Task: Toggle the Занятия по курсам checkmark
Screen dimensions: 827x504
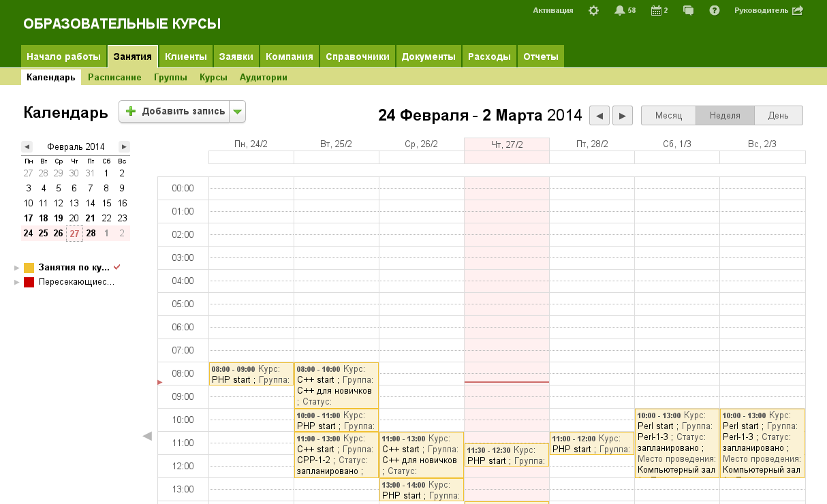Action: 117,267
